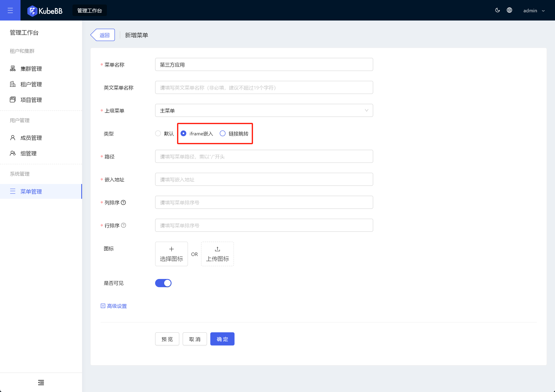Focus the 列排序 input field
This screenshot has height=392, width=555.
click(264, 202)
